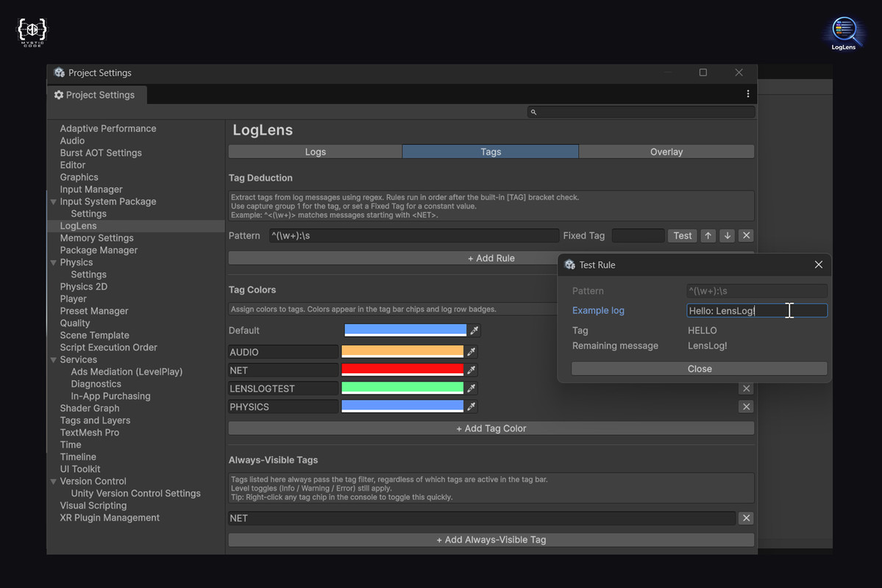Viewport: 882px width, 588px height.
Task: Collapse the Physics tree item
Action: 54,262
